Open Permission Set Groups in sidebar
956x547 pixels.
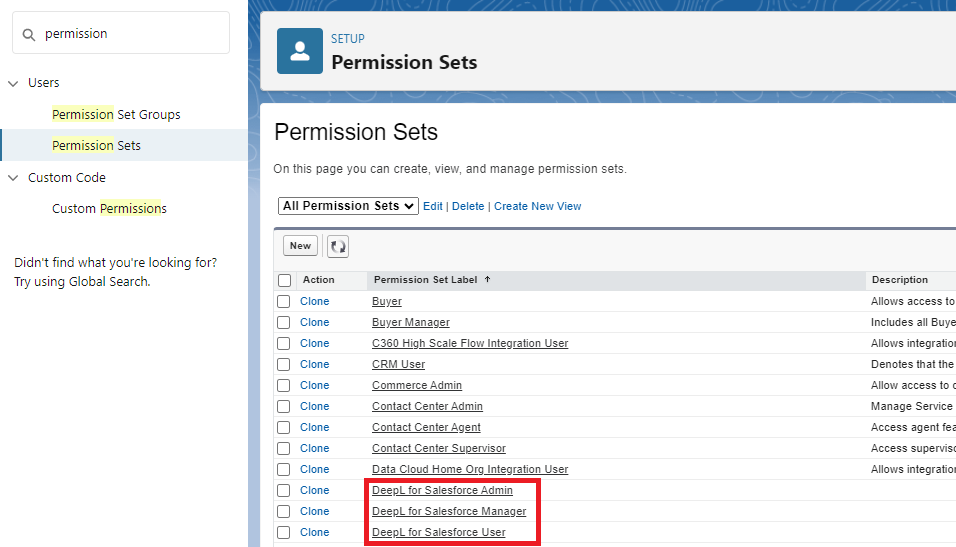point(116,115)
